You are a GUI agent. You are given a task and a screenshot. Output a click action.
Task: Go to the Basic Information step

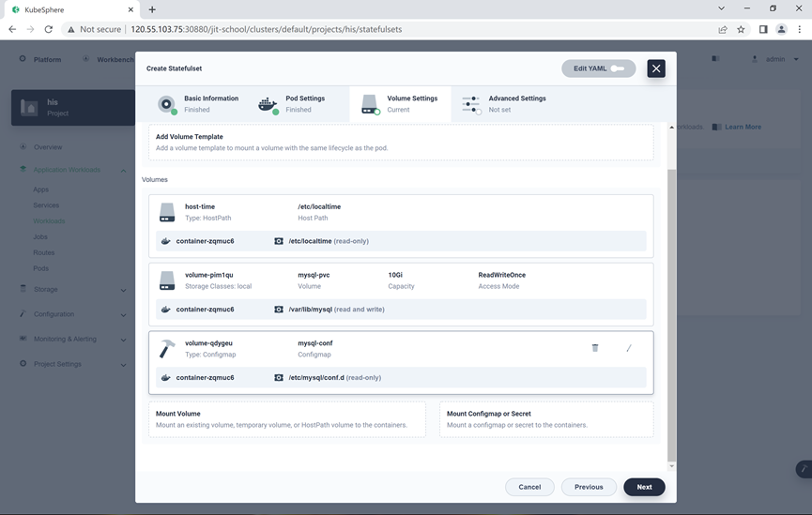pos(197,104)
